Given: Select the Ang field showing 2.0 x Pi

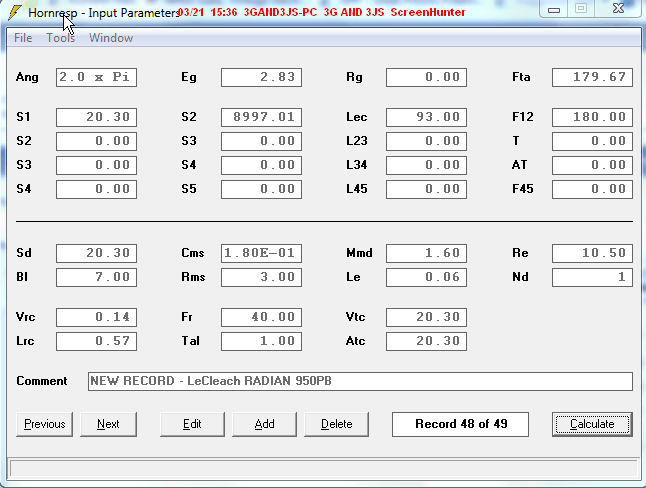Looking at the screenshot, I should tap(96, 77).
